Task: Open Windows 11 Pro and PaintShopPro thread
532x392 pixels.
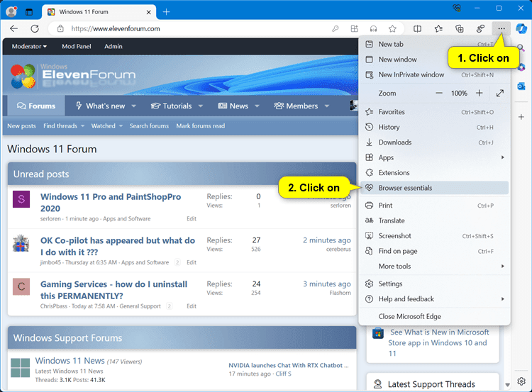Action: point(111,203)
